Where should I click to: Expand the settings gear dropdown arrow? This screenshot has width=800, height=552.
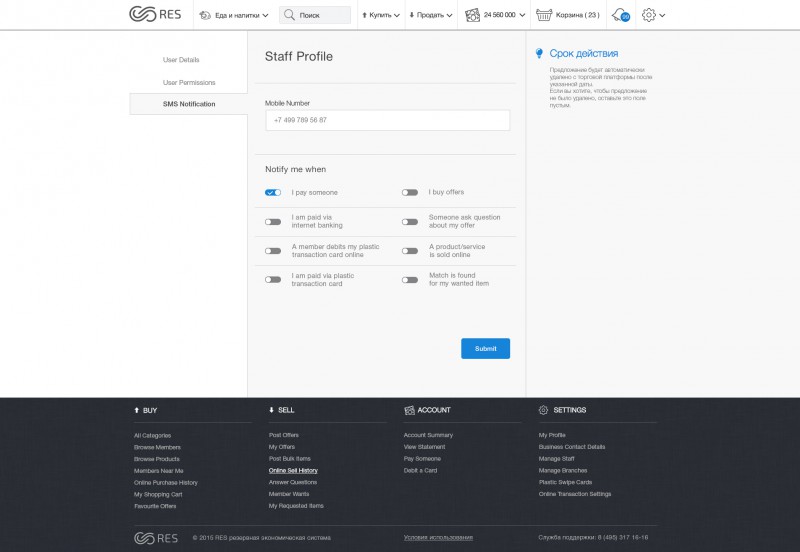(662, 15)
